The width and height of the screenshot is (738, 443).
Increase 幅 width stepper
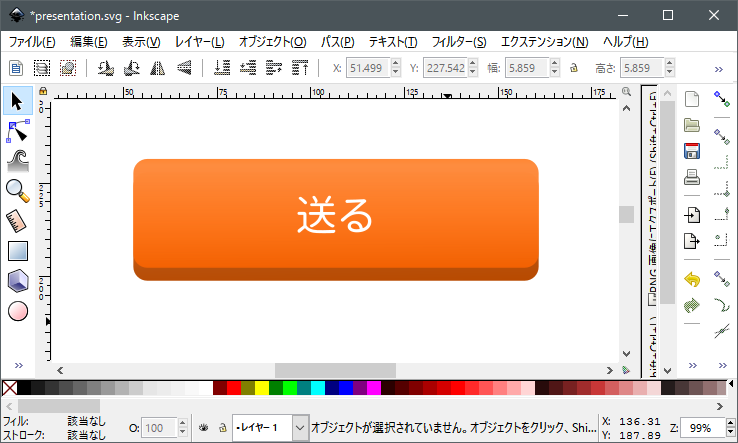click(555, 63)
